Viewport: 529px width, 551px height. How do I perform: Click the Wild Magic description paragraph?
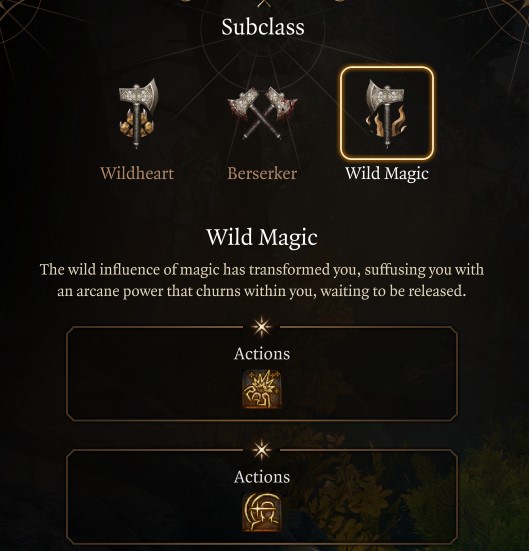[262, 281]
